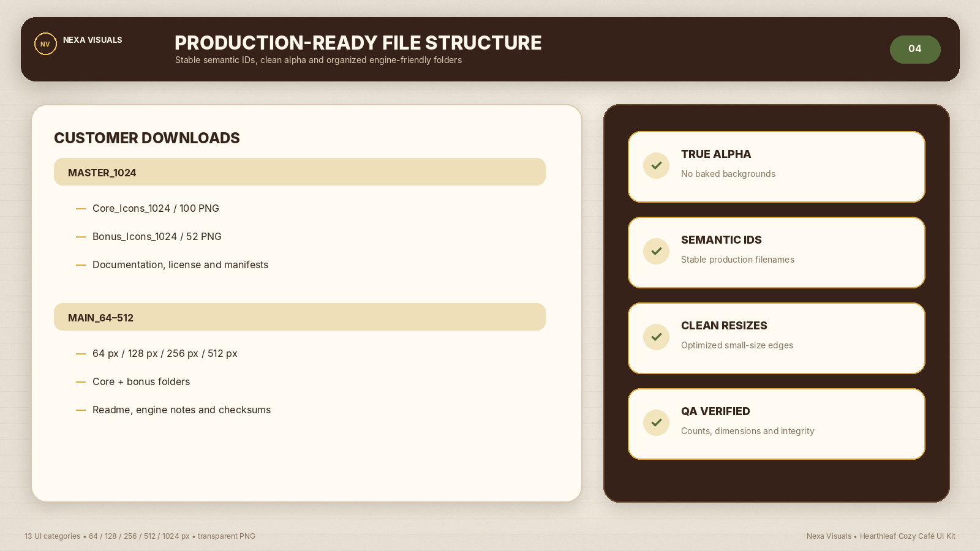Viewport: 980px width, 551px height.
Task: Click Documentation, license and manifests line
Action: click(180, 264)
